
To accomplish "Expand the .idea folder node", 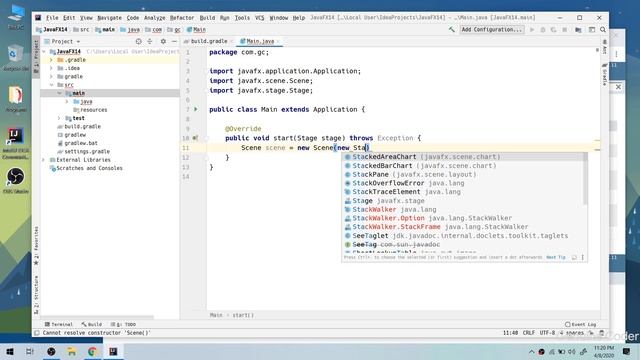I will pyautogui.click(x=51, y=68).
